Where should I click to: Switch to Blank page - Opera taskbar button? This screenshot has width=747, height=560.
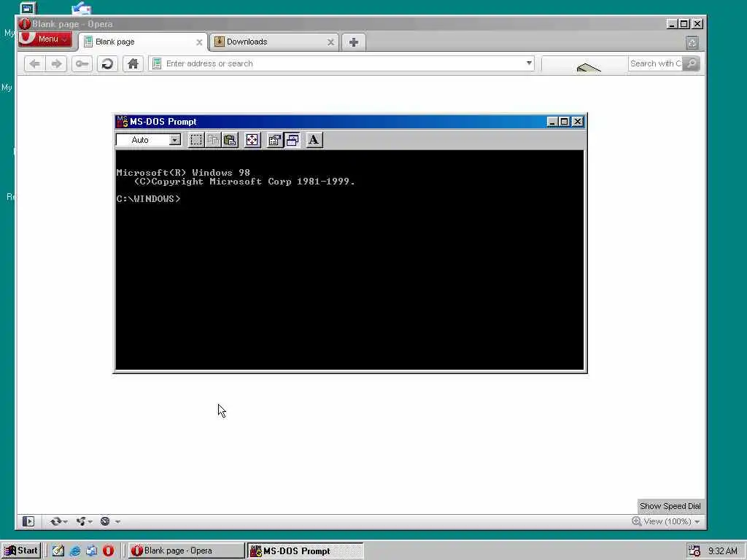point(186,551)
